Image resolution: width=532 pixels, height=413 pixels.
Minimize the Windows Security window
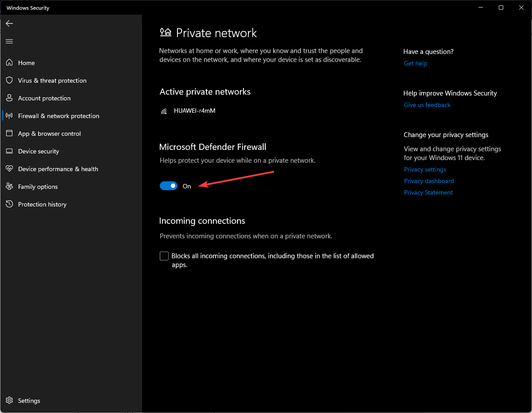[x=481, y=8]
